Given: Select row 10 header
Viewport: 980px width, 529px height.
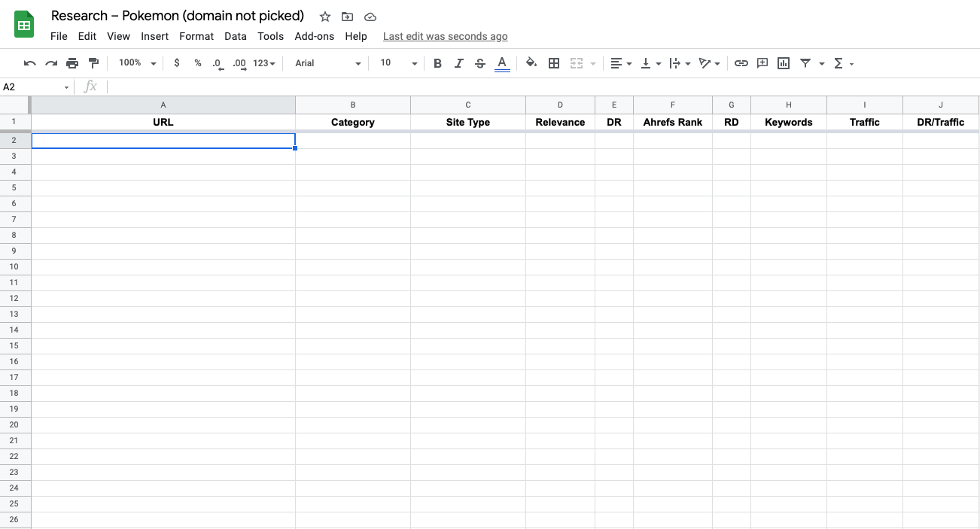Looking at the screenshot, I should (15, 266).
